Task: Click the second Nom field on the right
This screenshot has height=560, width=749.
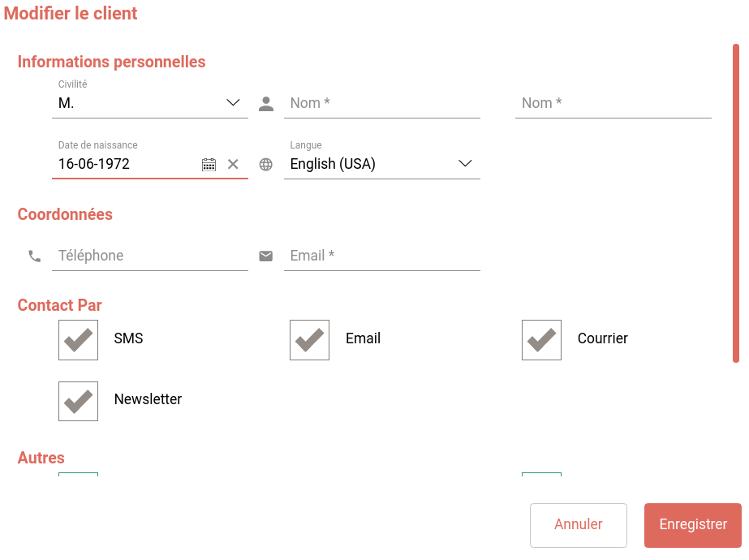Action: click(x=613, y=103)
